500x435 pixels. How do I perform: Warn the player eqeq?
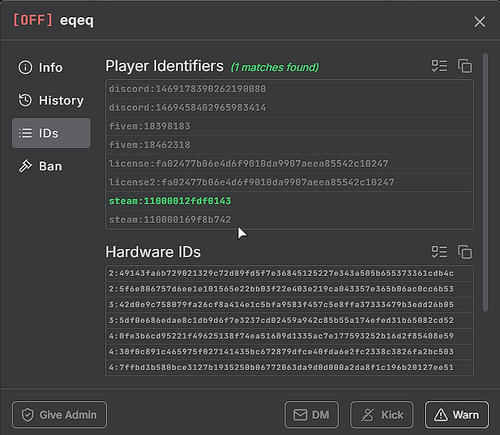[457, 415]
